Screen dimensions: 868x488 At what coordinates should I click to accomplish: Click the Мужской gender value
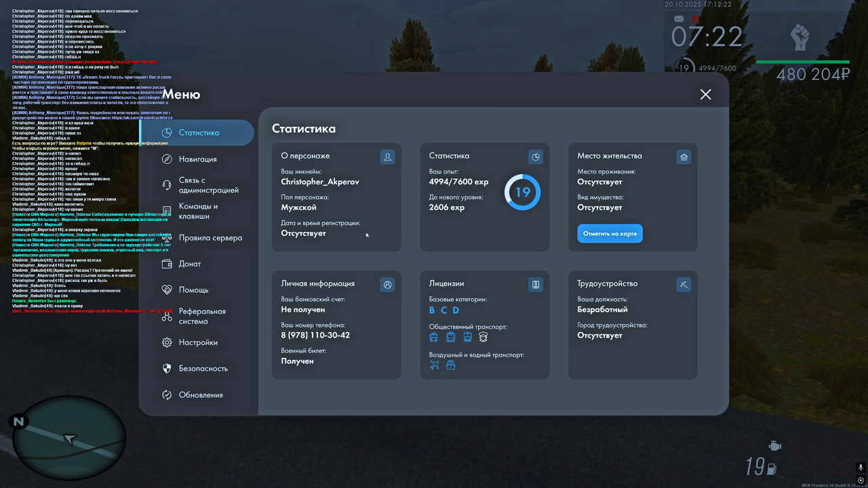click(x=299, y=207)
